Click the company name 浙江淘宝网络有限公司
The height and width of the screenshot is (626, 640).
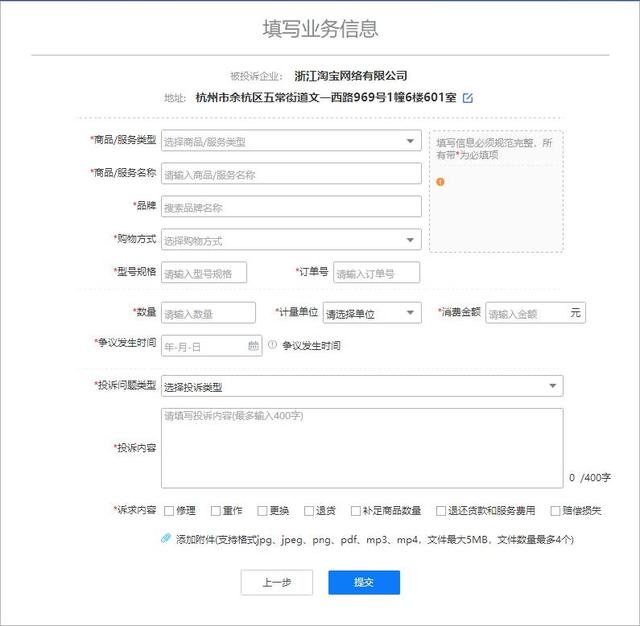pos(351,76)
